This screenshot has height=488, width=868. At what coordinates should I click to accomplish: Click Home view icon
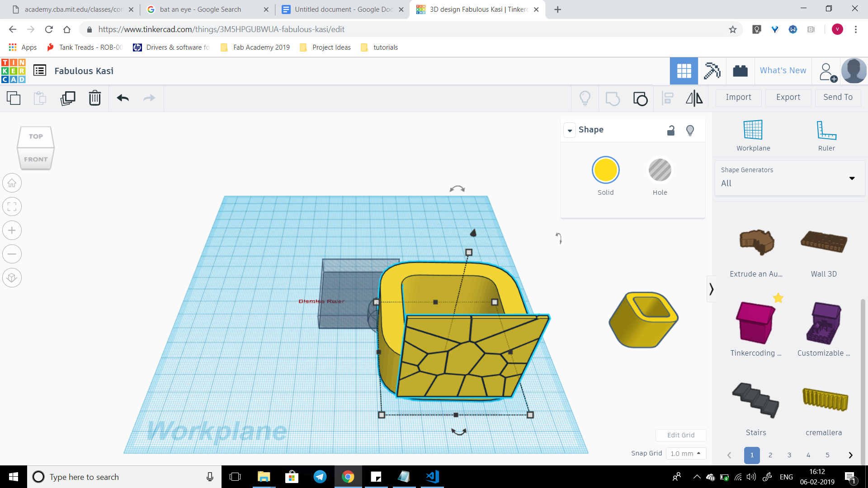click(12, 183)
